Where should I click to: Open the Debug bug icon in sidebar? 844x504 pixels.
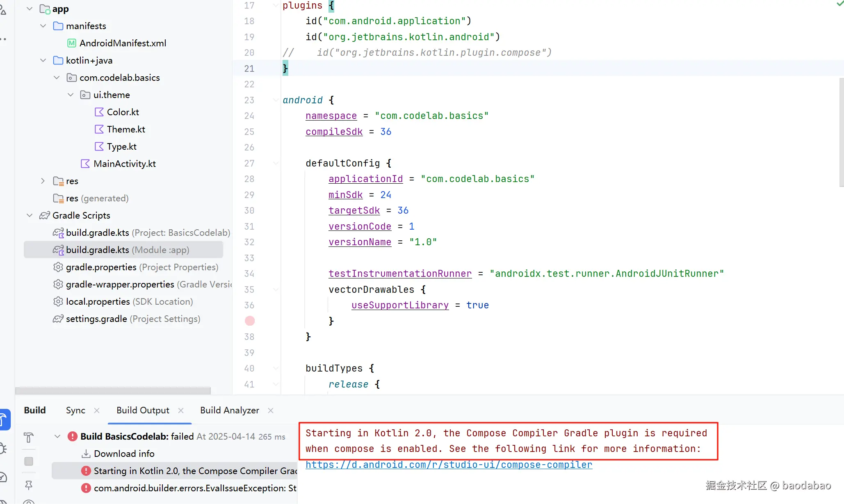coord(3,448)
